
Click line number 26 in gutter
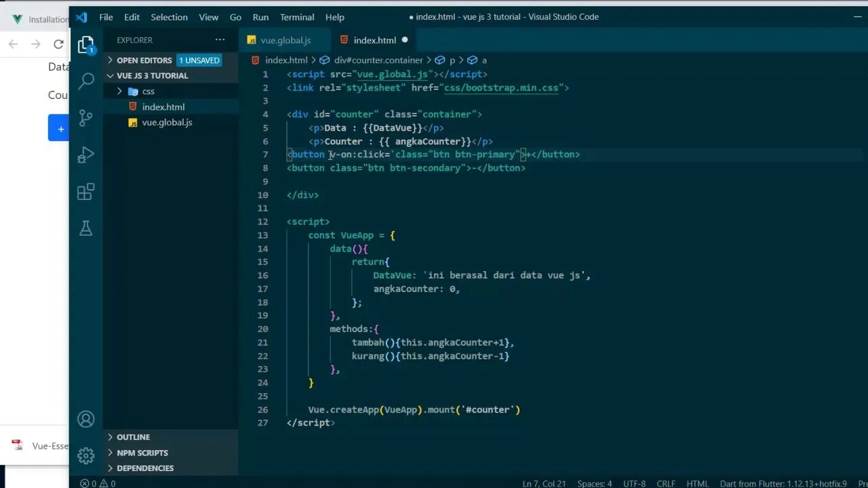(263, 409)
